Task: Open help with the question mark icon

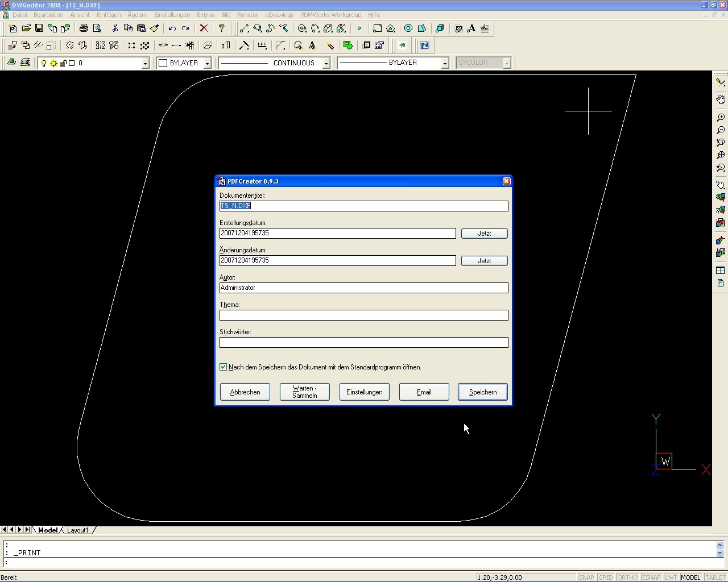Action: coord(222,28)
